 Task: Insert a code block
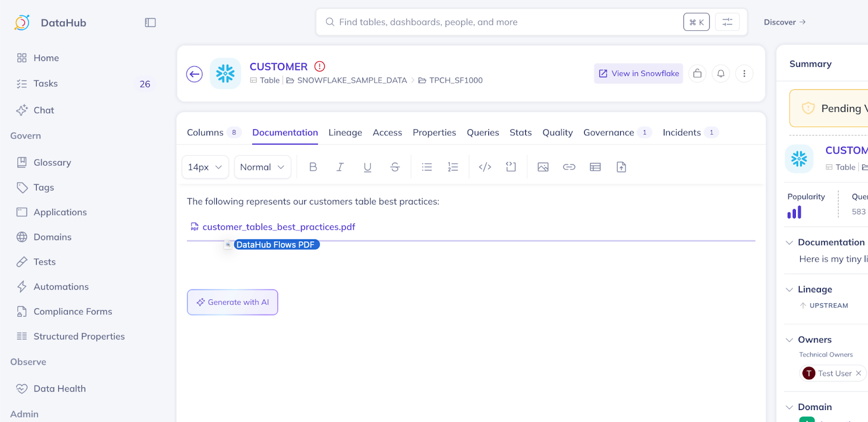pyautogui.click(x=511, y=167)
